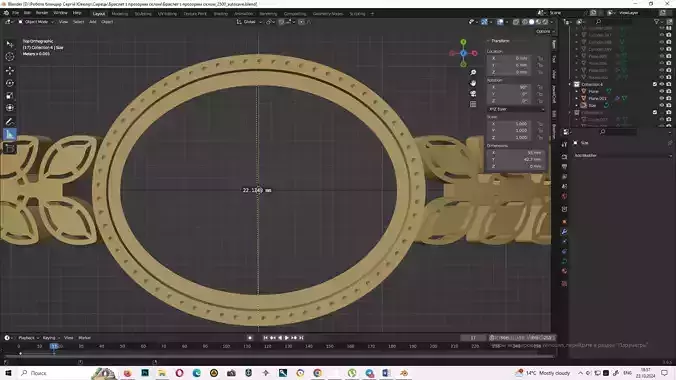Open Object Mode dropdown
The width and height of the screenshot is (676, 380).
[36, 22]
